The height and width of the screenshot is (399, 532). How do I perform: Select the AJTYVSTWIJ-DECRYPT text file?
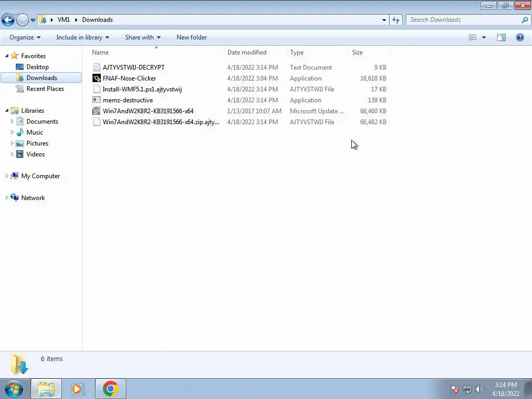[134, 67]
